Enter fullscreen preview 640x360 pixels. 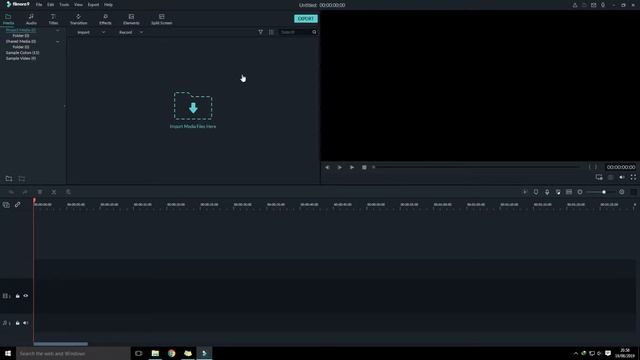pyautogui.click(x=633, y=177)
